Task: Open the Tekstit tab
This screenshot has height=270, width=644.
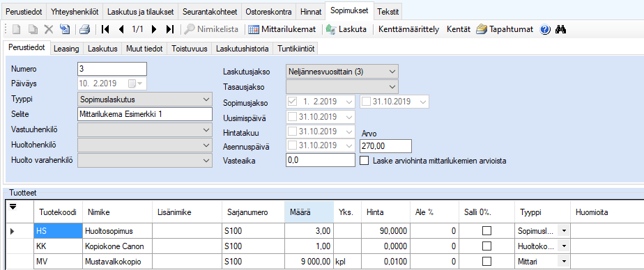Action: [x=388, y=12]
